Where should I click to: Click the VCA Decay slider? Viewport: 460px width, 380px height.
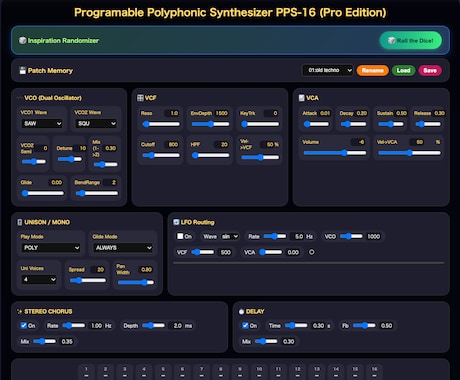pyautogui.click(x=353, y=124)
